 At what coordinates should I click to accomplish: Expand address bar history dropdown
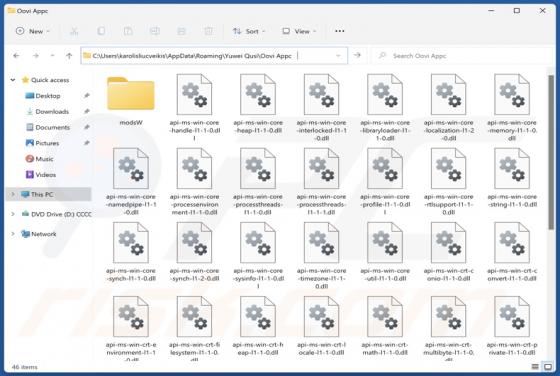tap(338, 56)
